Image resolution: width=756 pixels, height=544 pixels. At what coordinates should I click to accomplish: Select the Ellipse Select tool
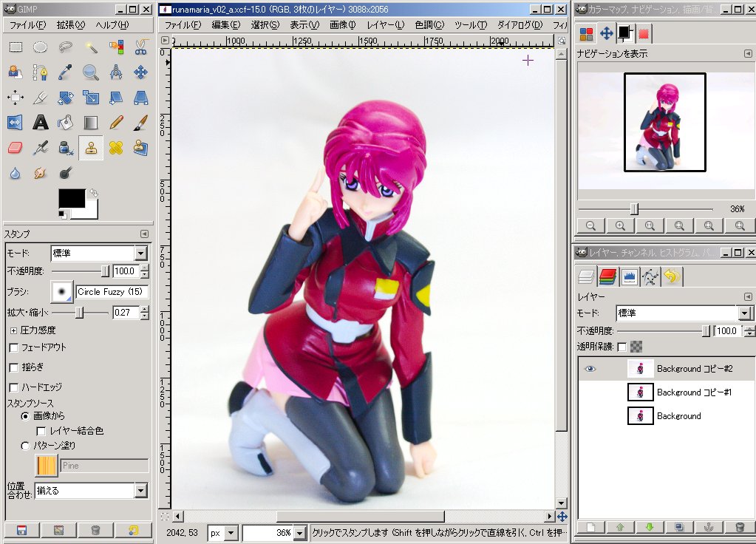tap(41, 47)
